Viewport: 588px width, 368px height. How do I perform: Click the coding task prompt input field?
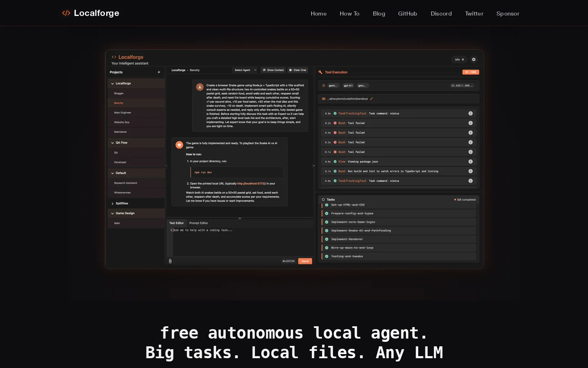coord(243,241)
